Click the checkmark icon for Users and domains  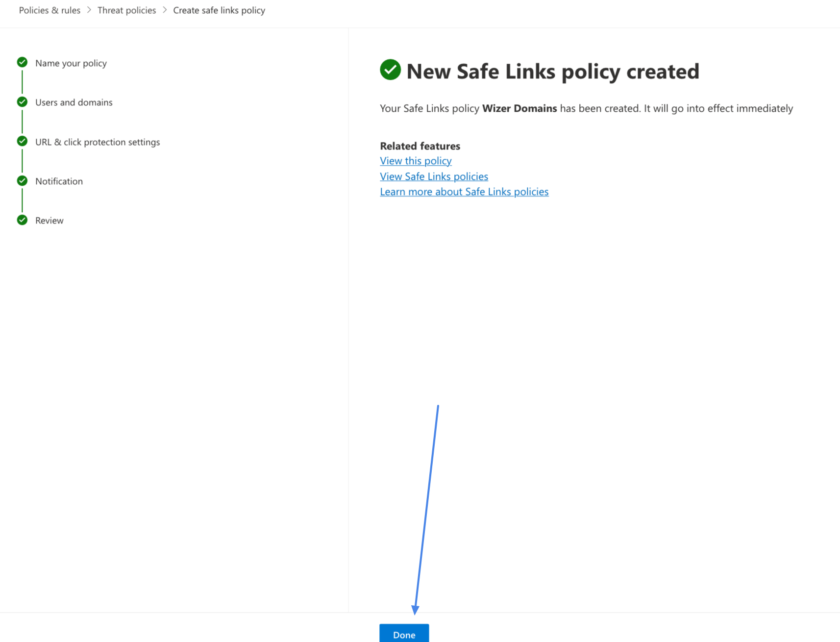coord(22,102)
